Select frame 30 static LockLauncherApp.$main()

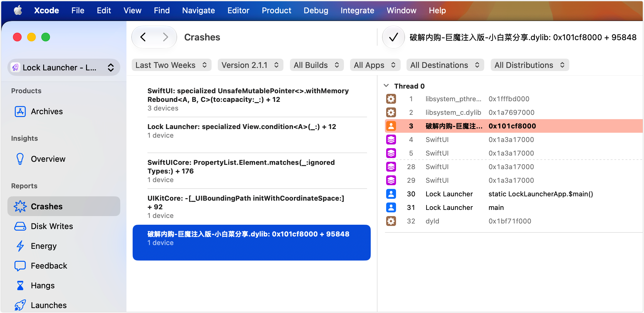[514, 194]
